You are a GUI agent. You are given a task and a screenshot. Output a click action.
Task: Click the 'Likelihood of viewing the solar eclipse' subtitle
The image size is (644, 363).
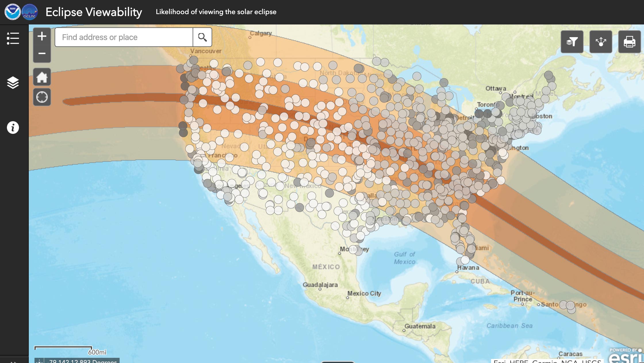(x=216, y=12)
